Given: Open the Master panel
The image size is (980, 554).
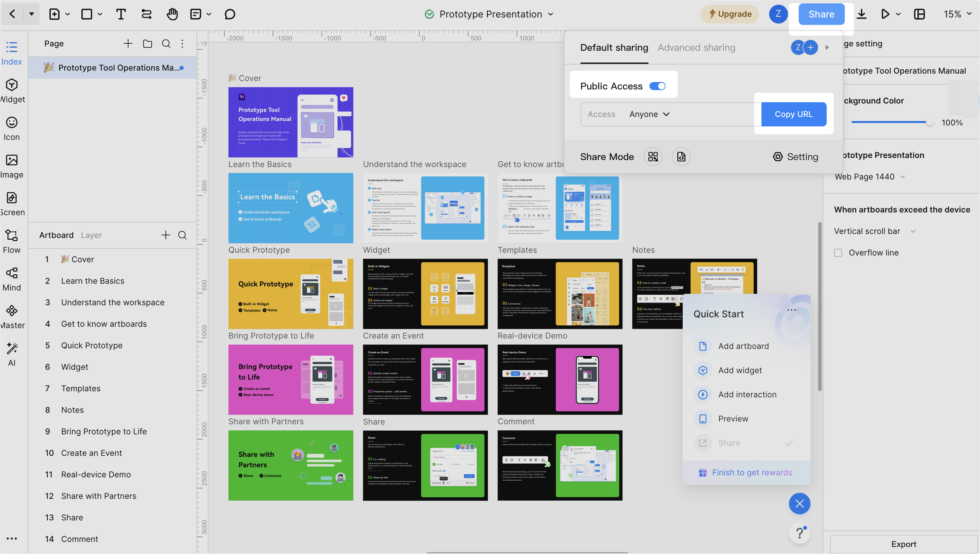Looking at the screenshot, I should click(12, 315).
